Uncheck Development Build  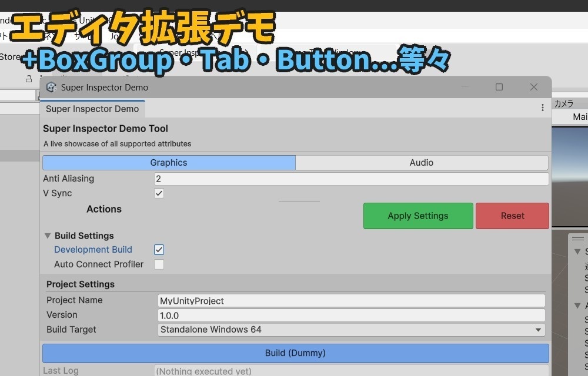158,249
